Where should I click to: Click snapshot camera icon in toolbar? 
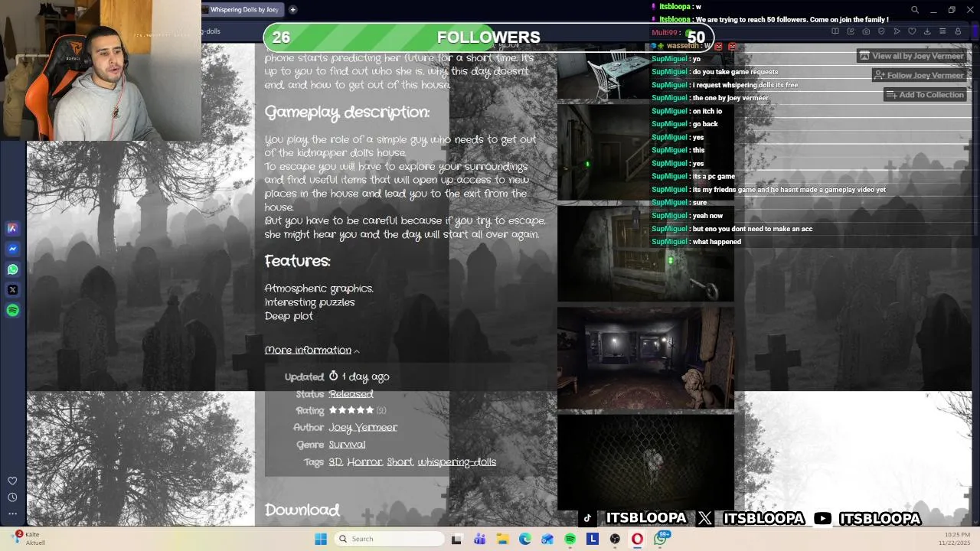tap(866, 31)
